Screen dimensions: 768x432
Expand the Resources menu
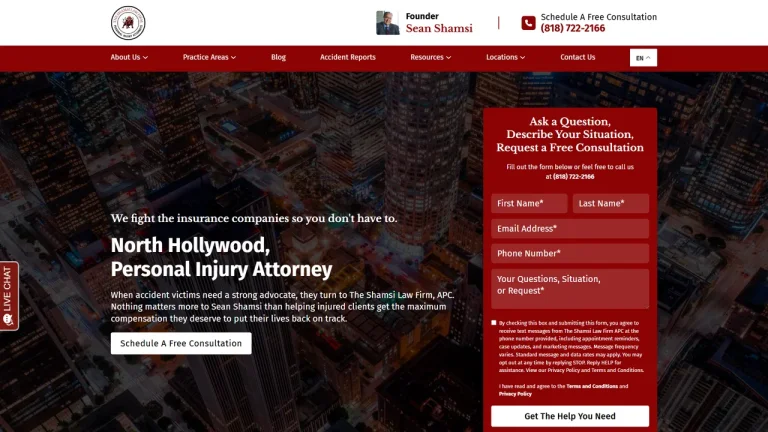click(431, 57)
